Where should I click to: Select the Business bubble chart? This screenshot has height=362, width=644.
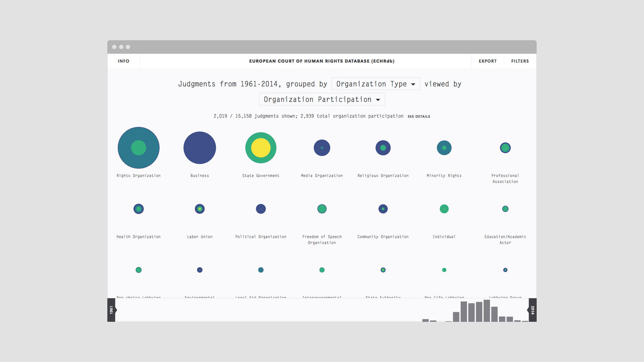(200, 148)
